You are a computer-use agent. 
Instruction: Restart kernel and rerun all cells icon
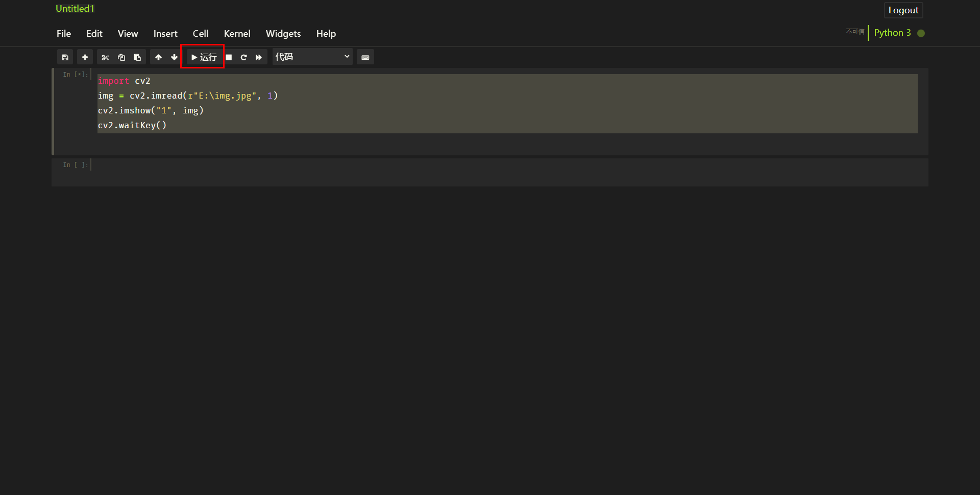click(259, 57)
